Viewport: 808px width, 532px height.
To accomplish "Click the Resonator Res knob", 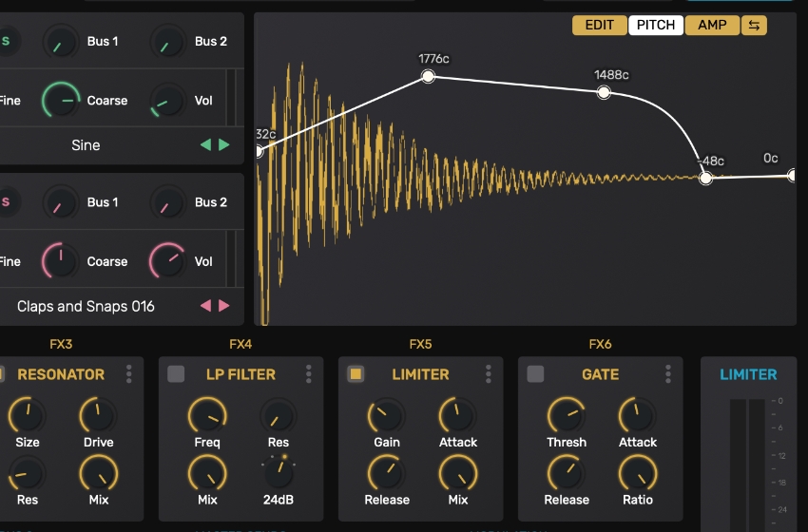I will (28, 473).
